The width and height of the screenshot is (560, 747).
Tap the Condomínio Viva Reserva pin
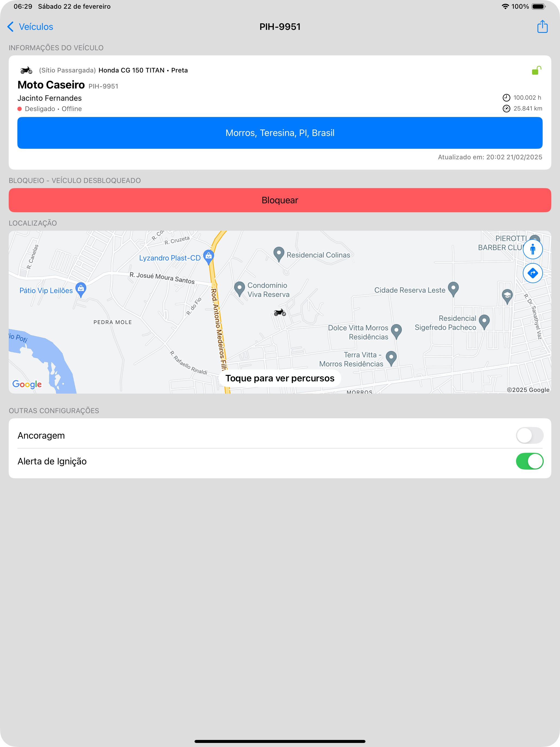pos(239,289)
